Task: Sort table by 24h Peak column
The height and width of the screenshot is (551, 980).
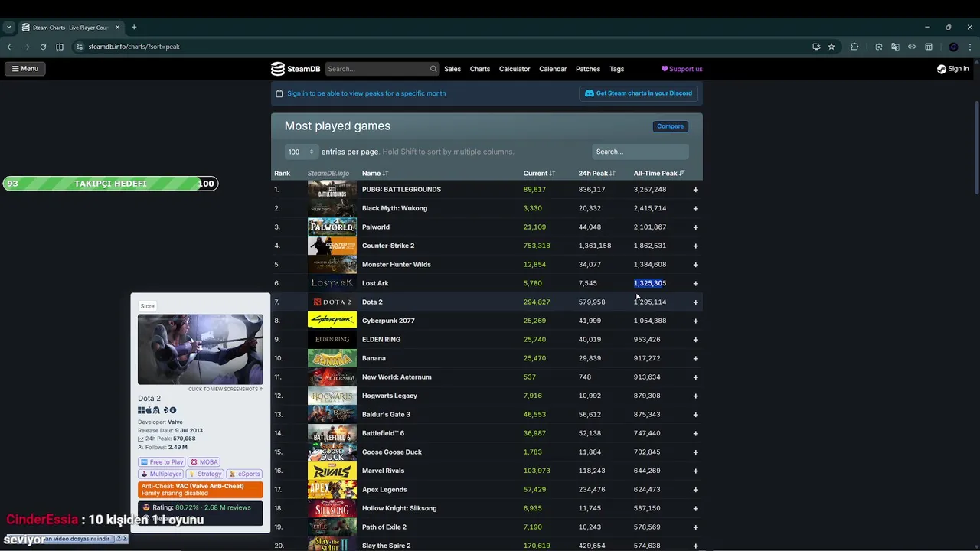Action: click(x=596, y=174)
